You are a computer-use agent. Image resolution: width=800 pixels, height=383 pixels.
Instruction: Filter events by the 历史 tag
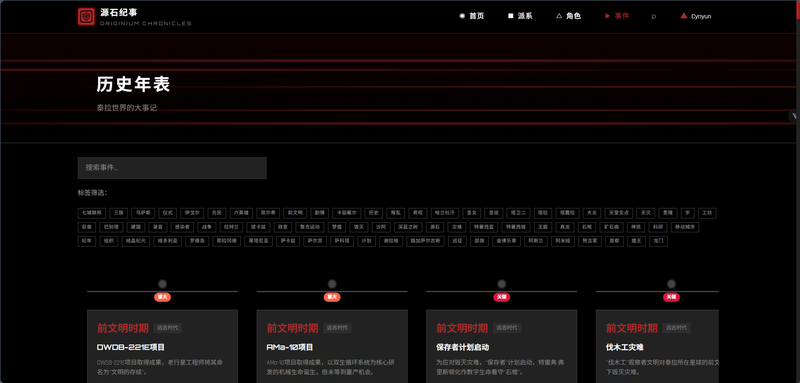click(x=374, y=213)
